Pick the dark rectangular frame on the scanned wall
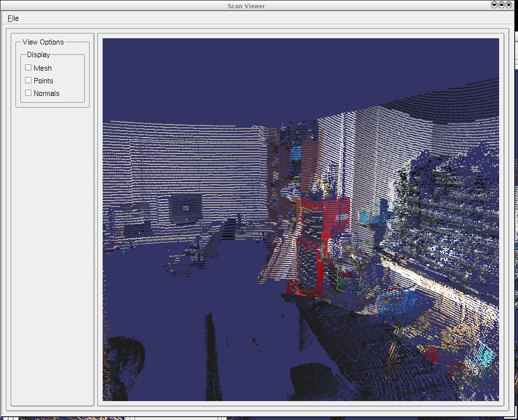 (x=185, y=208)
